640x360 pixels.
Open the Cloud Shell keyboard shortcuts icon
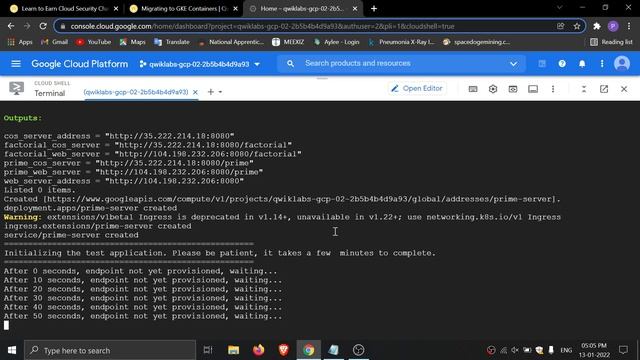473,89
